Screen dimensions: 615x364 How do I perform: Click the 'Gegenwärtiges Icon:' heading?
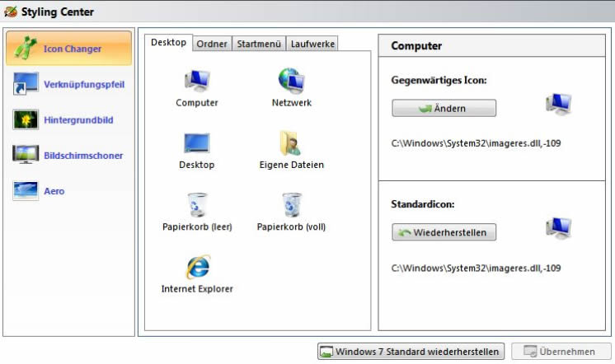(439, 81)
